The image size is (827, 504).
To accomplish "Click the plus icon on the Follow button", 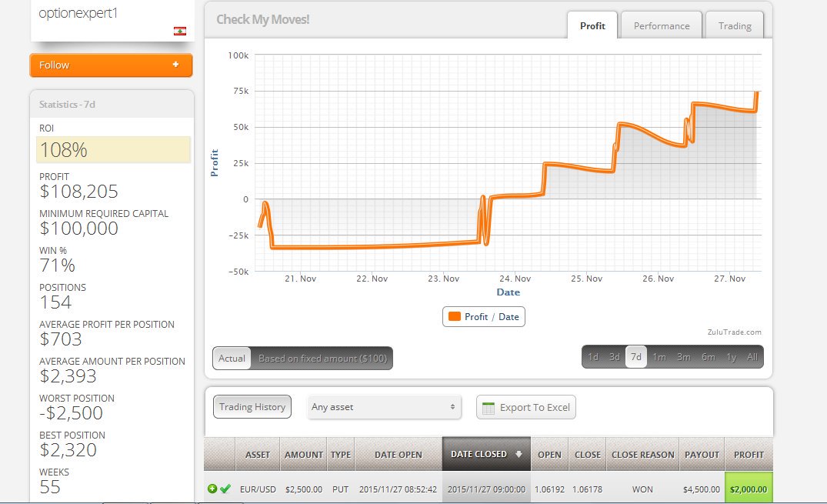I will (x=175, y=65).
